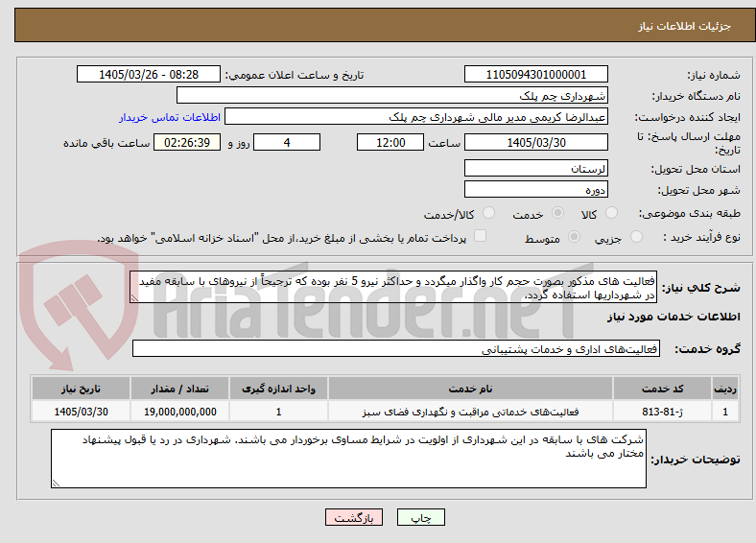Click the شماره نیاز field 1105094301000001
756x543 pixels.
click(535, 74)
